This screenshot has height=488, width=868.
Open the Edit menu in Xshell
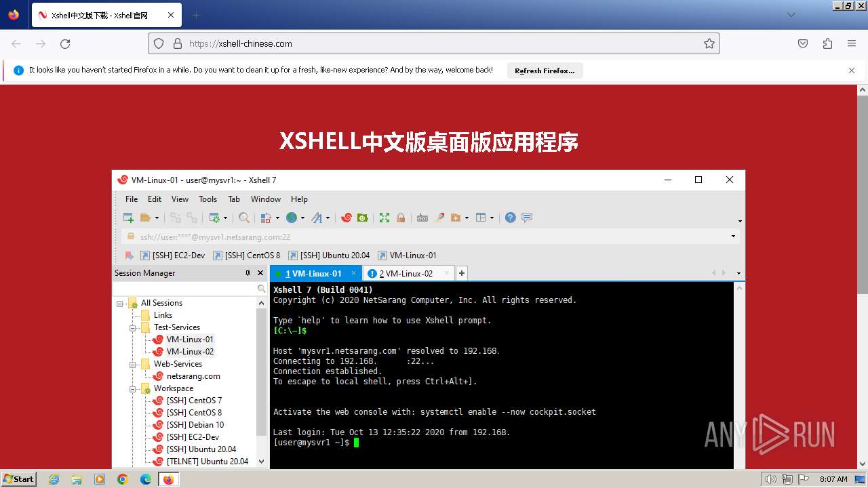(155, 199)
